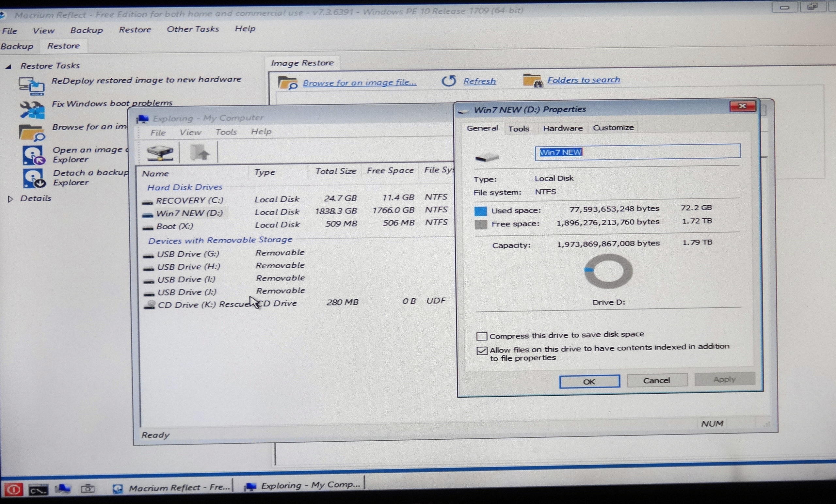Expand the Details section

(x=10, y=199)
